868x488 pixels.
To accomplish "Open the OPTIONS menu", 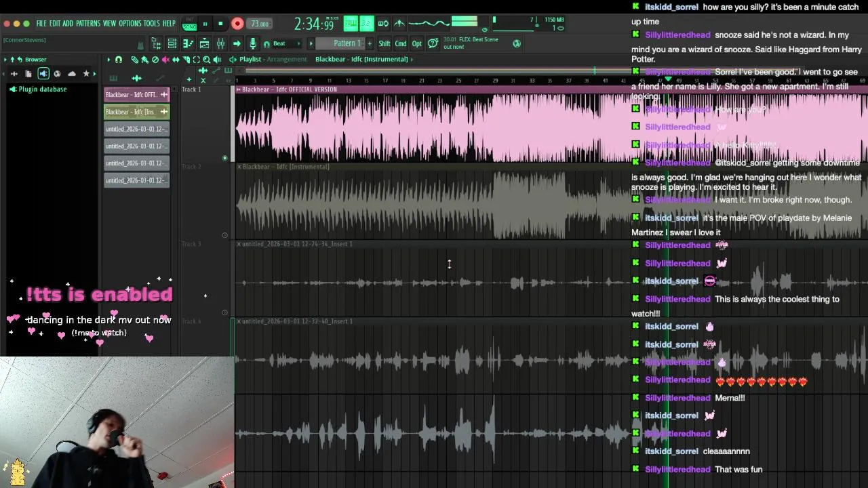I will 130,24.
